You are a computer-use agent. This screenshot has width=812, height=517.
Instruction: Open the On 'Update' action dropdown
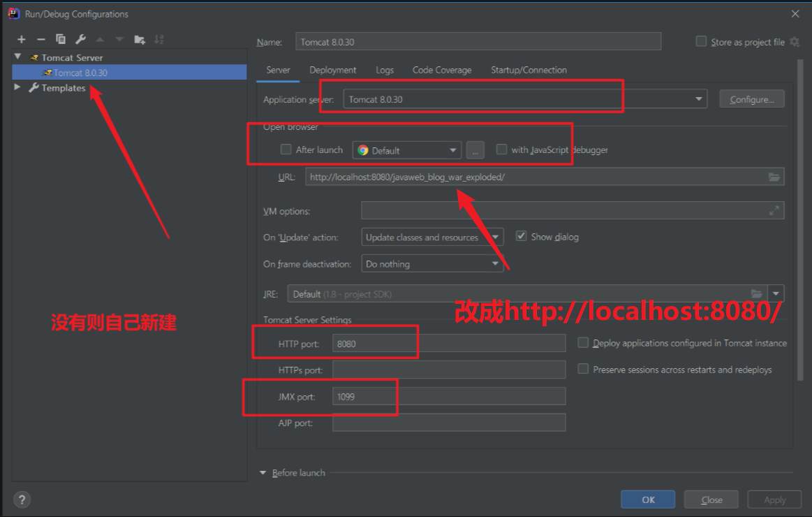432,238
